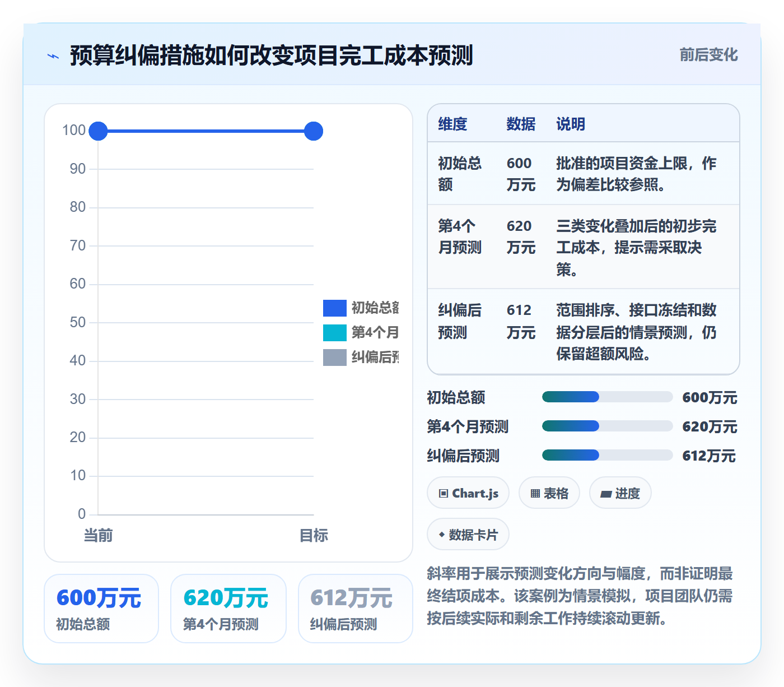784x687 pixels.
Task: Click the diamond icon on 数据卡片 chip
Action: coord(442,535)
